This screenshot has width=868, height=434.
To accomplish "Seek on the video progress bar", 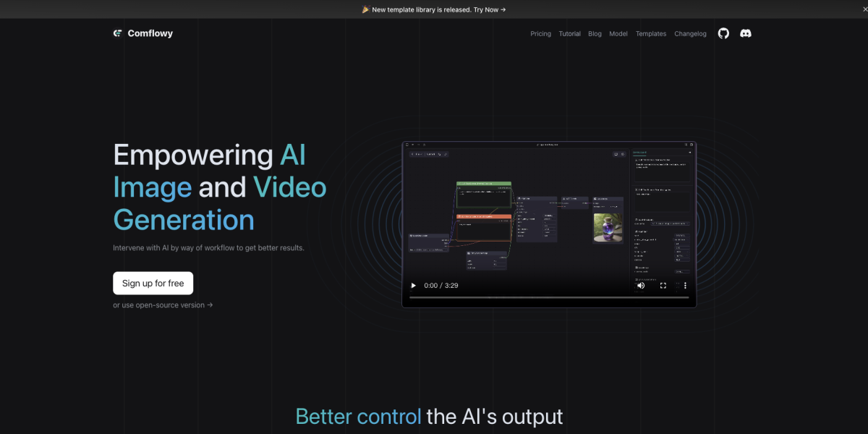I will click(x=548, y=297).
